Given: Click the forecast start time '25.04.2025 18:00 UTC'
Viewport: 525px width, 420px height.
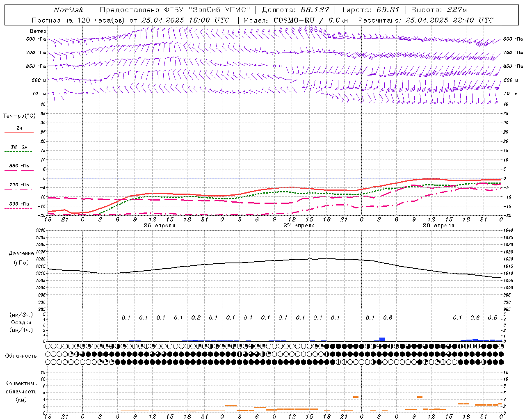Looking at the screenshot, I should coord(185,20).
